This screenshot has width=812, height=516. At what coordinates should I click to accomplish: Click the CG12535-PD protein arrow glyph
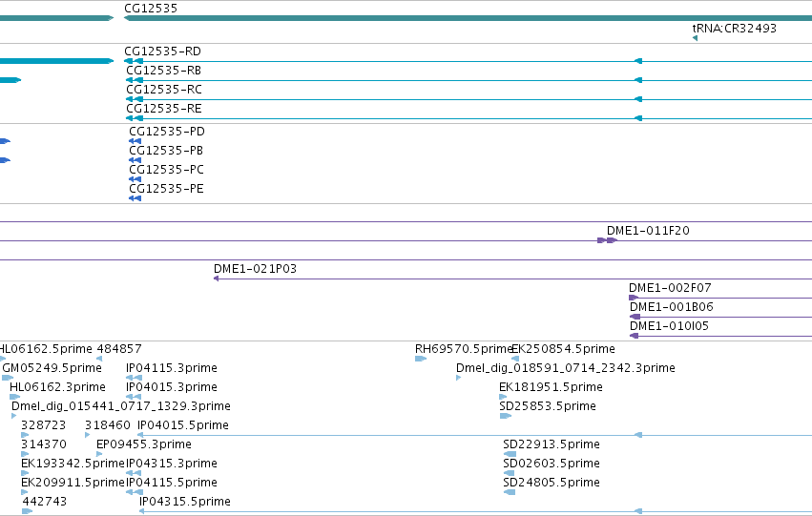tap(135, 141)
